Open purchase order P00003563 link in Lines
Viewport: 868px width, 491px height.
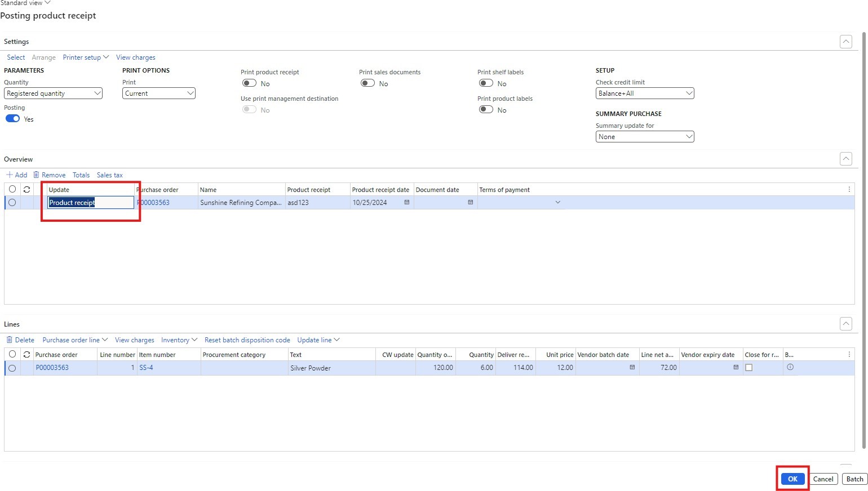(x=52, y=368)
